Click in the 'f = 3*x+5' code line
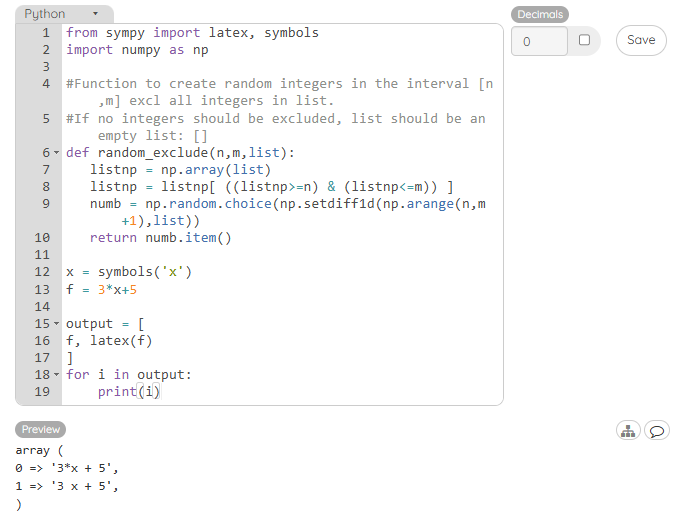The height and width of the screenshot is (523, 693). (101, 289)
